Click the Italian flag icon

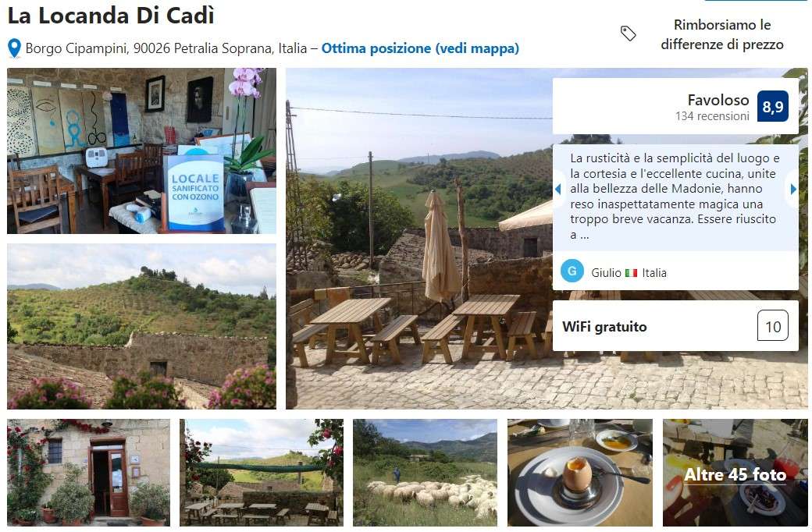631,273
